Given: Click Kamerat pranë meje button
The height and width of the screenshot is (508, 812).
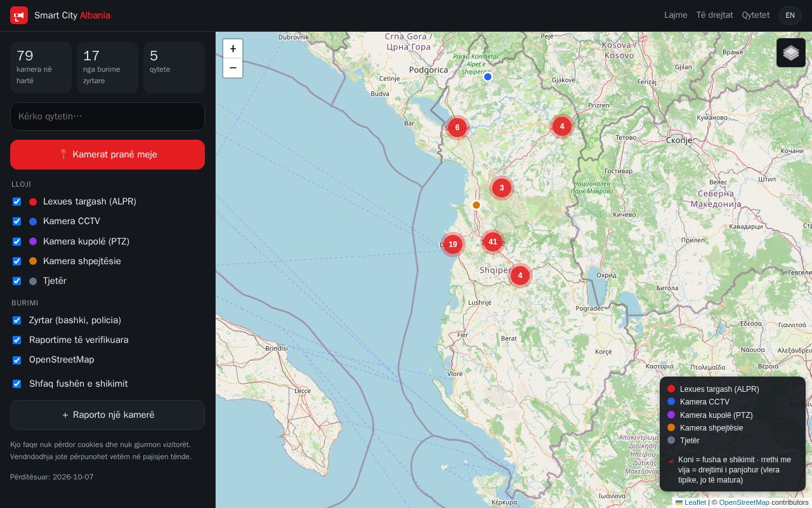Looking at the screenshot, I should coord(107,154).
